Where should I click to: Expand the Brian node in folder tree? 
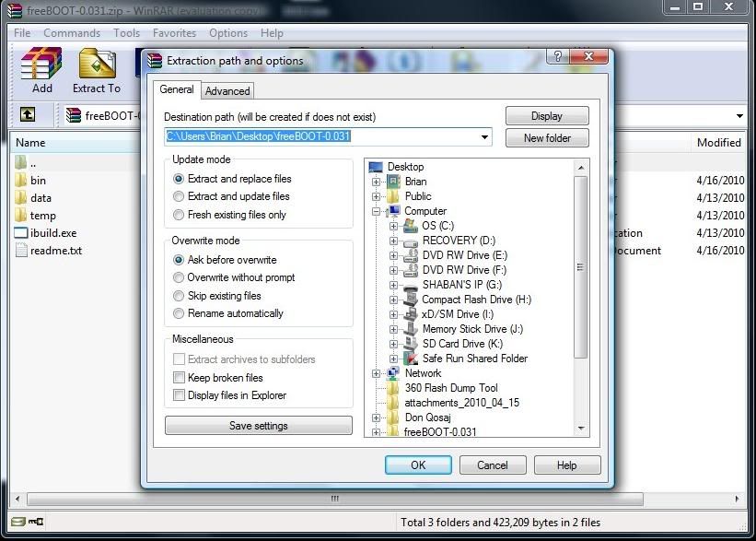[x=376, y=182]
